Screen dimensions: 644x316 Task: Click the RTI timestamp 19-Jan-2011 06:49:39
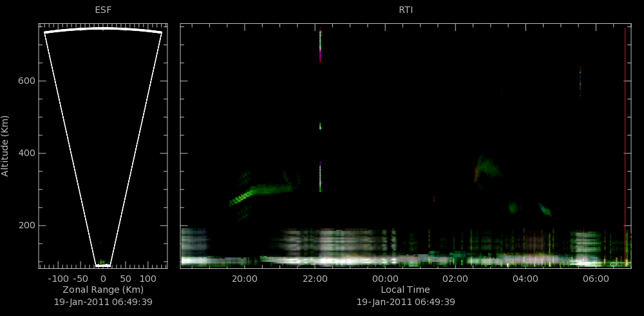point(405,302)
